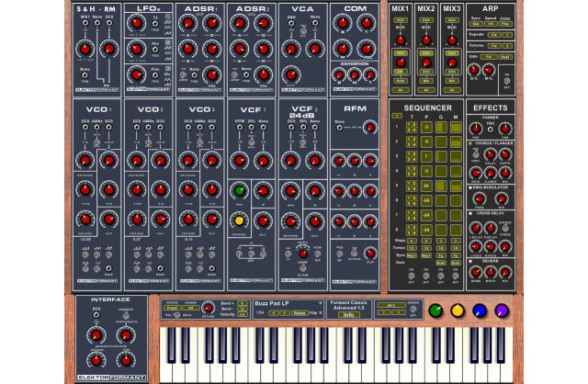Viewport: 588px width, 384px height.
Task: Click the SYNC jack at bottom of VCO 1
Action: pos(108,268)
